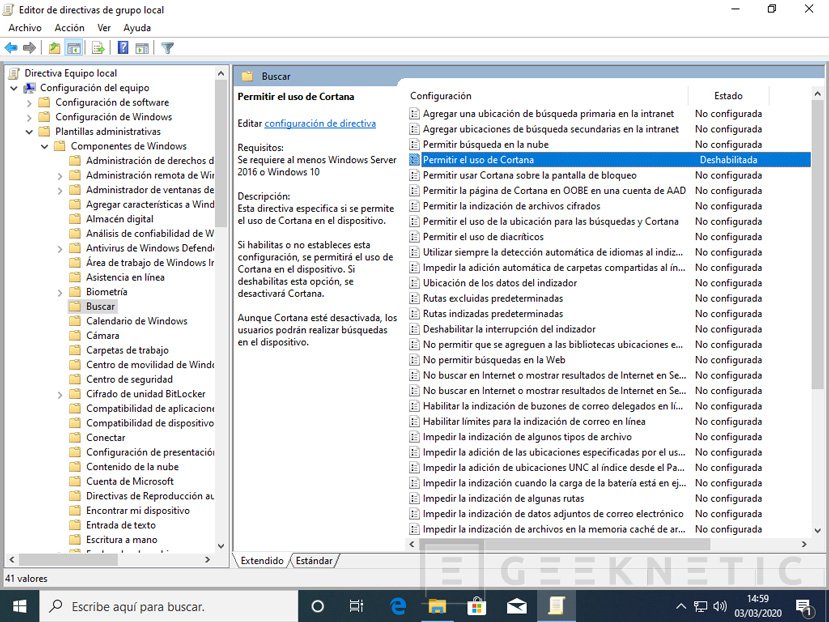Open Microsoft Edge from the taskbar
This screenshot has height=622, width=829.
pyautogui.click(x=397, y=605)
